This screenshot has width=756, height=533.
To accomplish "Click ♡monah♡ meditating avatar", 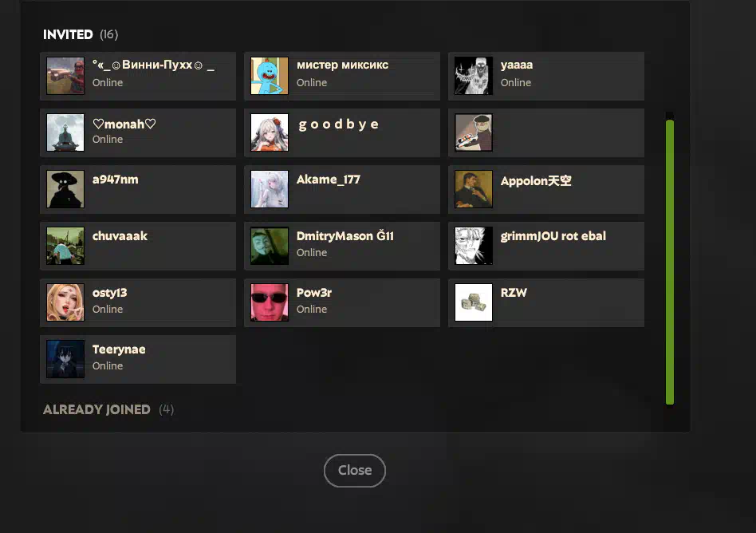I will 65,132.
